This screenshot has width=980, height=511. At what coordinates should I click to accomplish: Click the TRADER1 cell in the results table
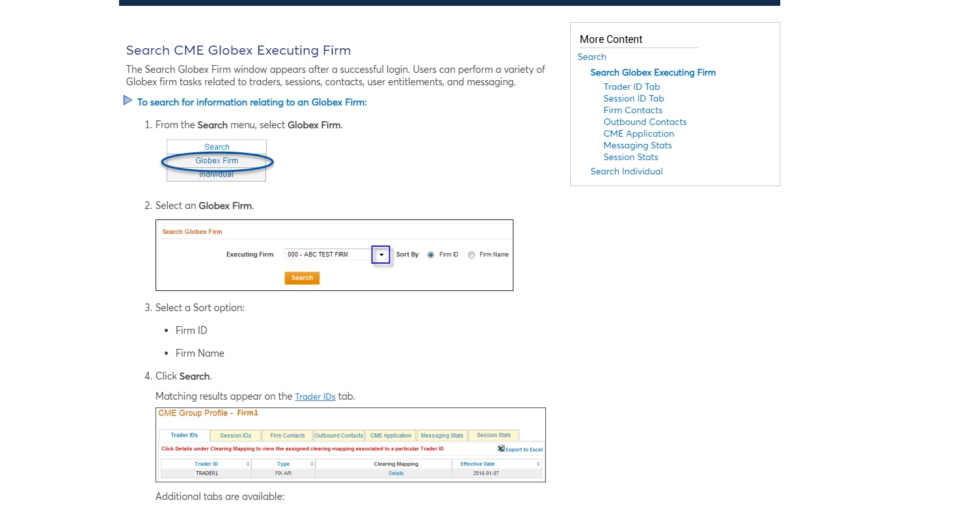click(206, 473)
